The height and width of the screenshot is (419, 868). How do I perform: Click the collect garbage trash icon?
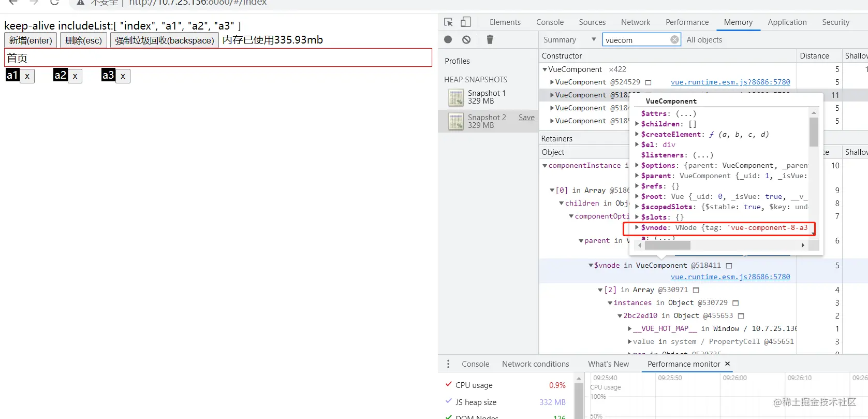490,40
